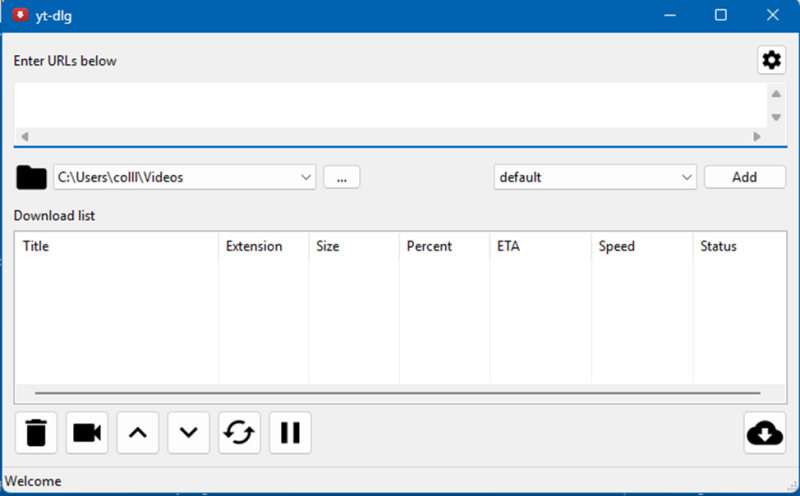Viewport: 800px width, 496px height.
Task: Click the pause button
Action: pos(290,433)
